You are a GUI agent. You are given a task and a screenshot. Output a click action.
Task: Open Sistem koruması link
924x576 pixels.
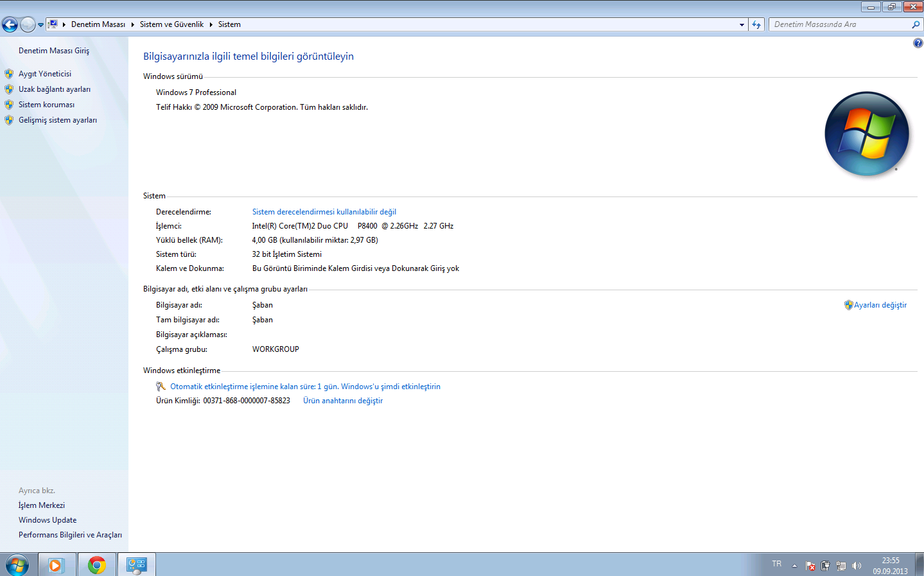(46, 105)
